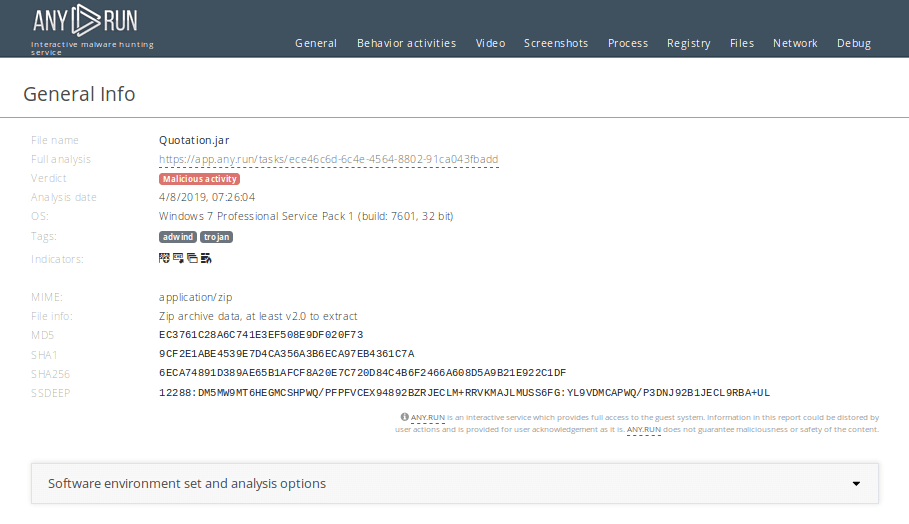
Task: Click the first indicator icon
Action: tap(165, 258)
